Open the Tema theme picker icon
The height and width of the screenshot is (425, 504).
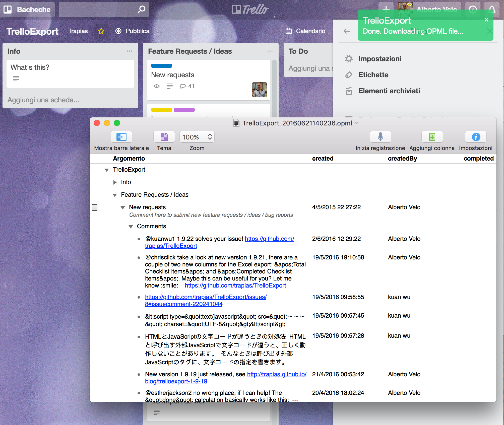click(164, 137)
